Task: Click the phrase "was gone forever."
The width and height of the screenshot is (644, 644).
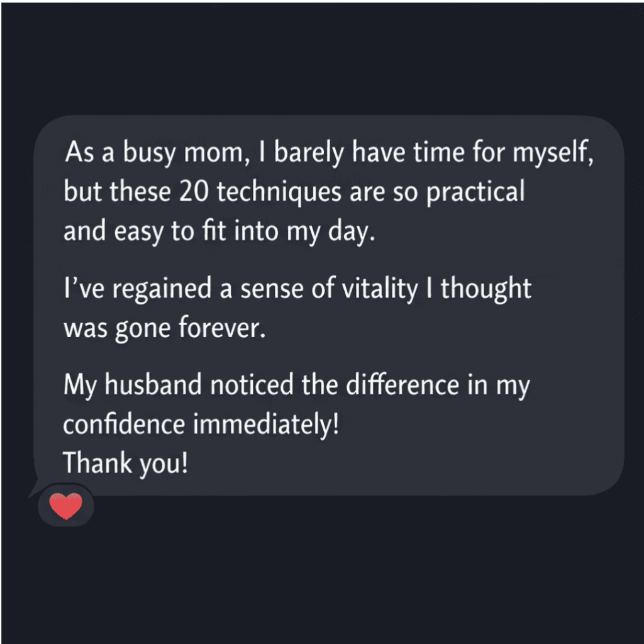Action: point(161,328)
